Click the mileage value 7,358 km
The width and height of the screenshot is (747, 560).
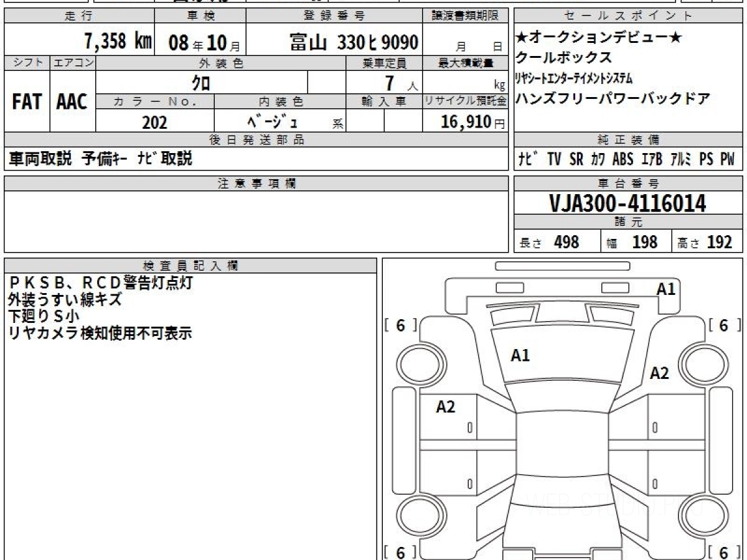(118, 41)
